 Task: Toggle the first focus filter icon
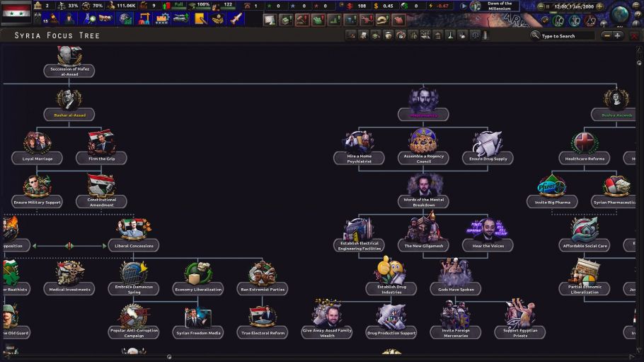(x=351, y=36)
